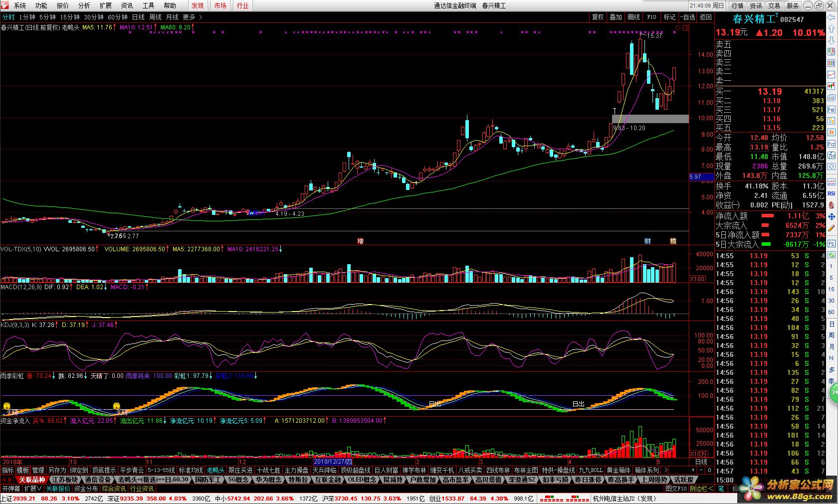Screen dimensions: 838x504
Task: Click the 增 marker below the price chart
Action: (360, 241)
